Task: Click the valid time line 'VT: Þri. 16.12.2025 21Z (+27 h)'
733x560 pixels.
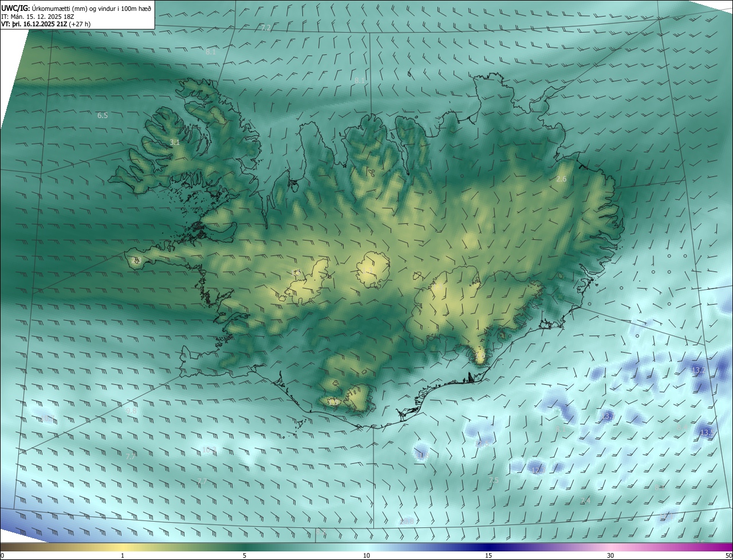Action: point(46,23)
